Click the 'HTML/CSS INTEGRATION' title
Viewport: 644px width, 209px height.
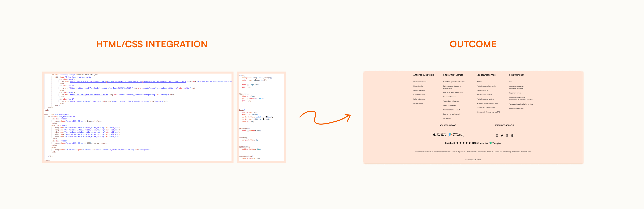[152, 44]
